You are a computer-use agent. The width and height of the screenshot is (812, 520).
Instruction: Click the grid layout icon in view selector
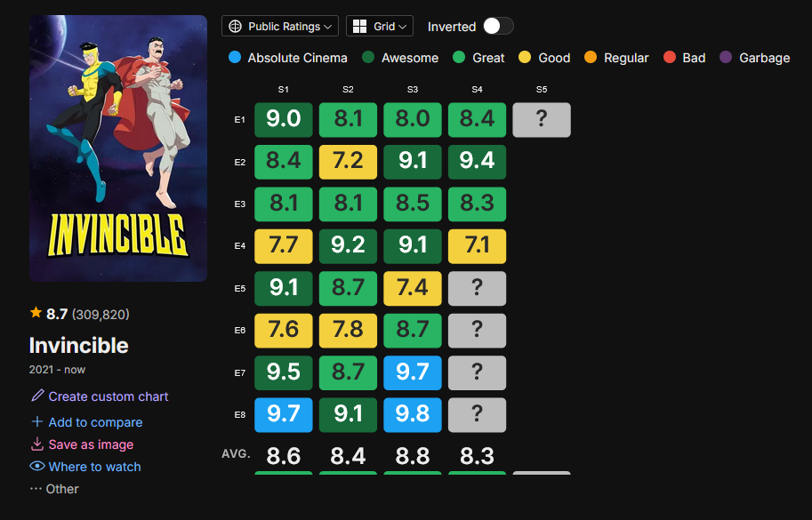click(x=358, y=26)
